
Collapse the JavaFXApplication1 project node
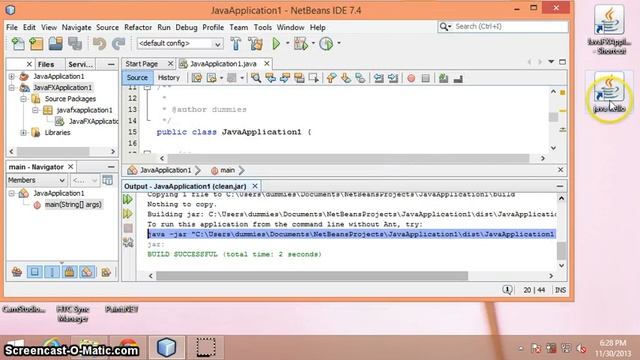point(11,87)
